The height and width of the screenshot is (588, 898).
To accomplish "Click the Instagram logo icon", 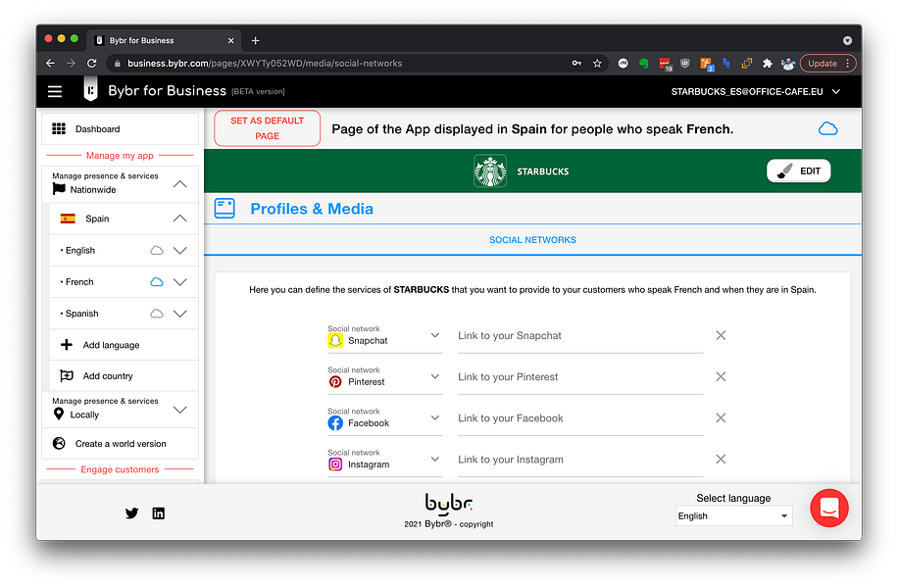I will 335,465.
